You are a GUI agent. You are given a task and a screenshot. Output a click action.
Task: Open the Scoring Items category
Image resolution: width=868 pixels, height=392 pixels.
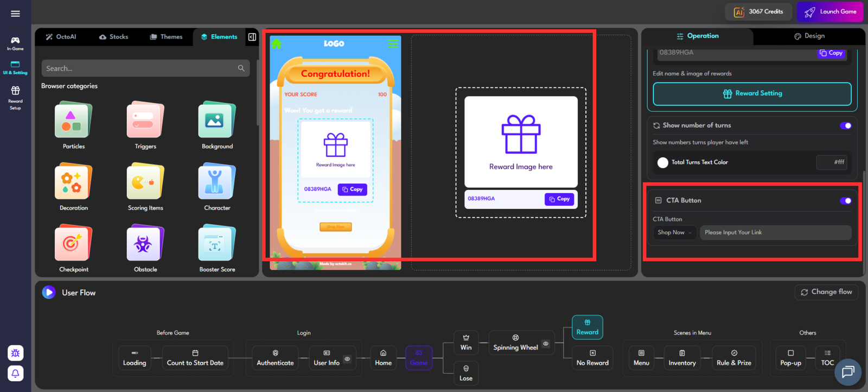[x=145, y=182]
